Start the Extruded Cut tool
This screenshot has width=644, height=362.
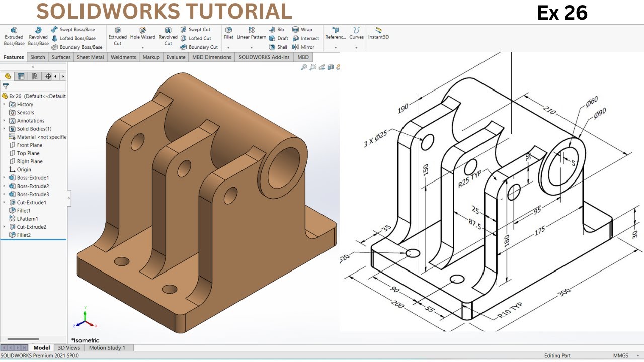[118, 37]
